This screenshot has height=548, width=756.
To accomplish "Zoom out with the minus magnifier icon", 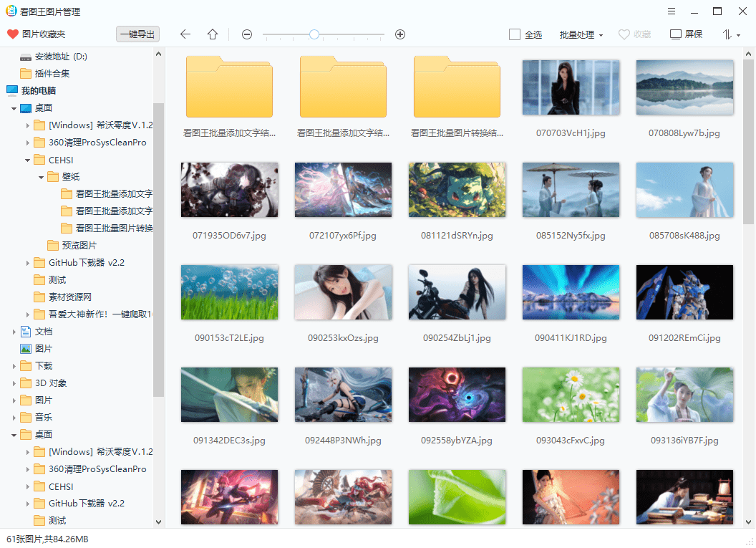I will [x=246, y=34].
